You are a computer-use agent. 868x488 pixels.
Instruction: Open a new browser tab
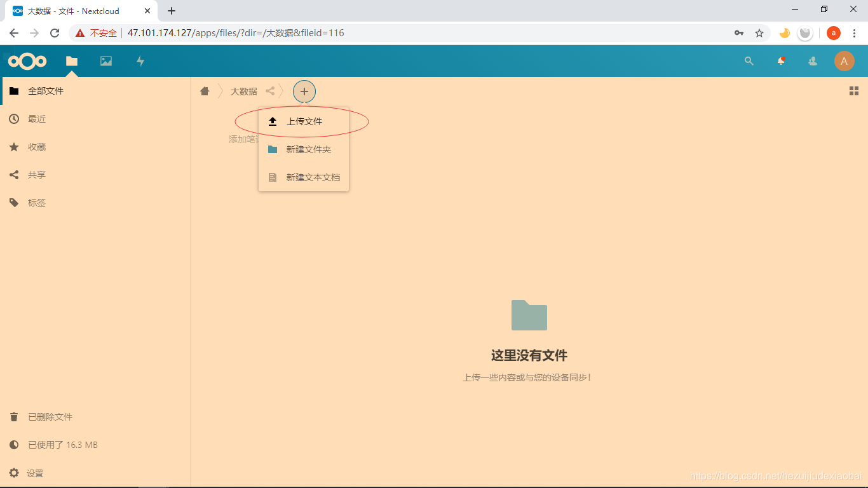point(172,11)
